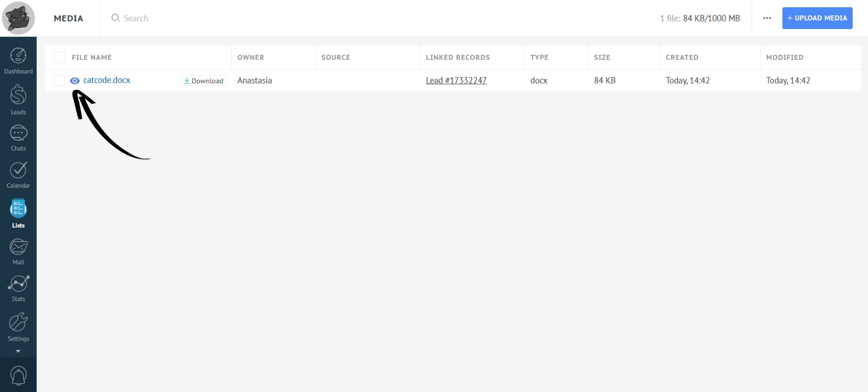Tick the select-all files checkbox
This screenshot has height=392, width=868.
point(59,57)
